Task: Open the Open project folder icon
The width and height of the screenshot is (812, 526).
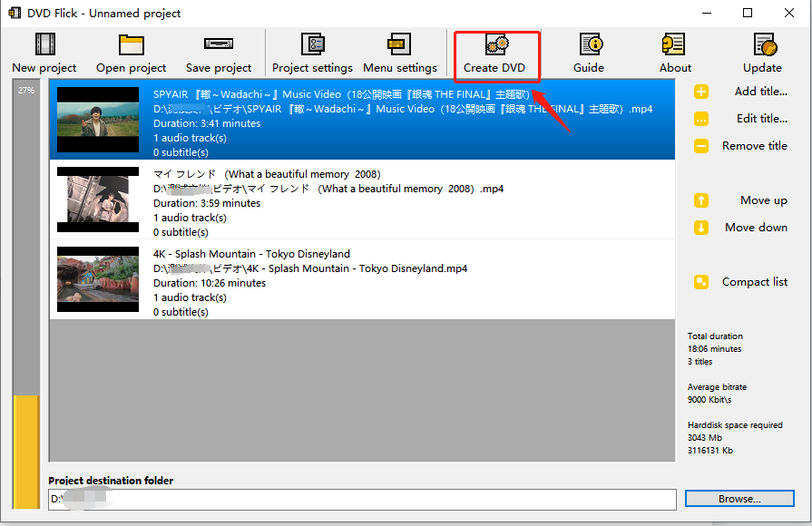Action: pyautogui.click(x=131, y=44)
